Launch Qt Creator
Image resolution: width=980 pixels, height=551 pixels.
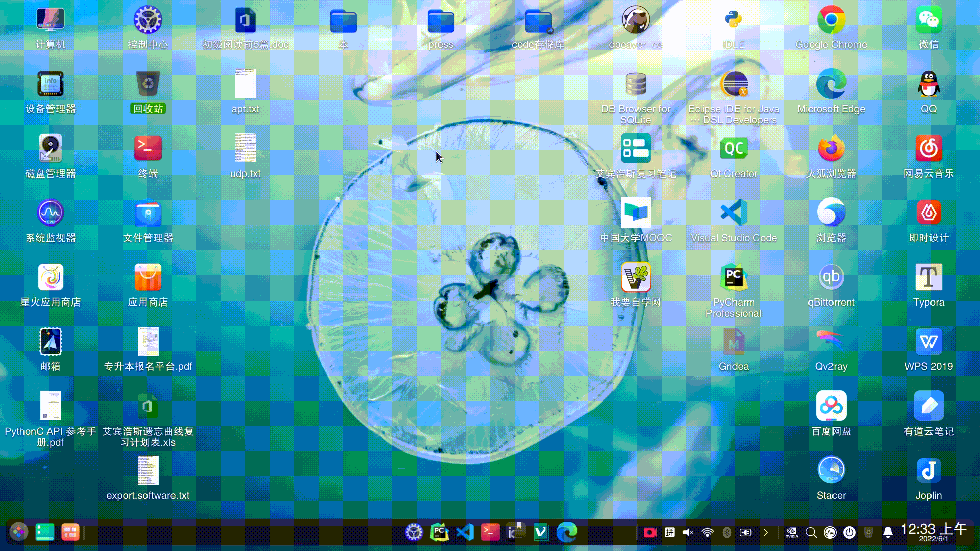point(733,148)
